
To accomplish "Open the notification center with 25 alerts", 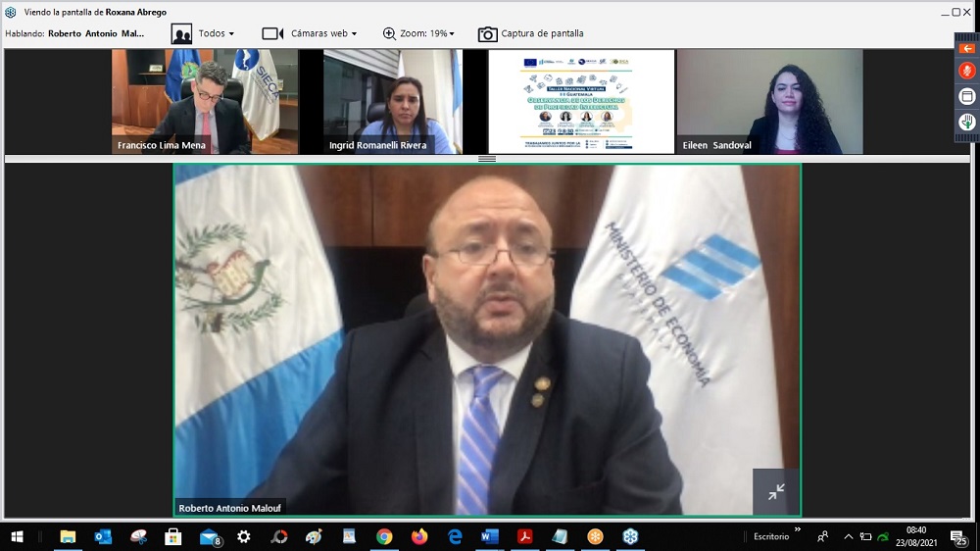I will (x=959, y=536).
